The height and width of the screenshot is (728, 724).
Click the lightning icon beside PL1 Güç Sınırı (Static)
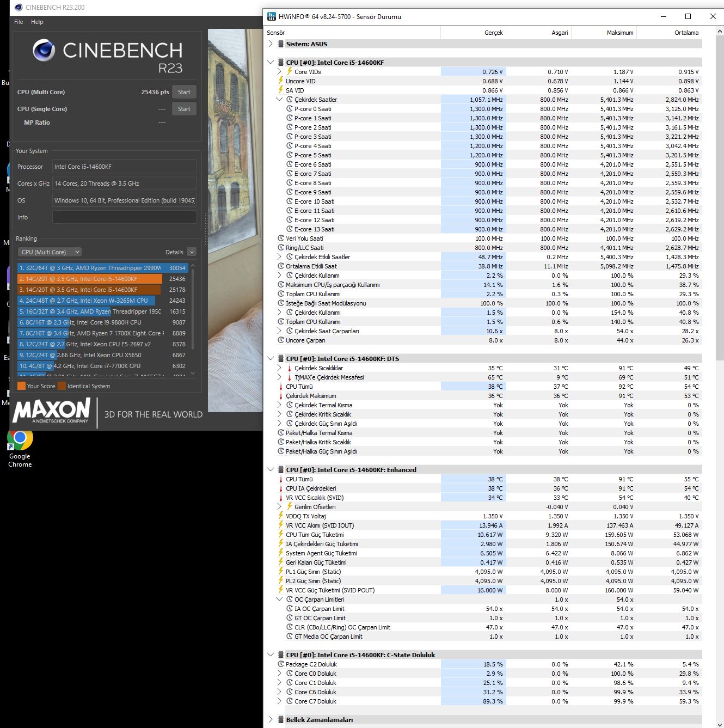click(x=281, y=571)
